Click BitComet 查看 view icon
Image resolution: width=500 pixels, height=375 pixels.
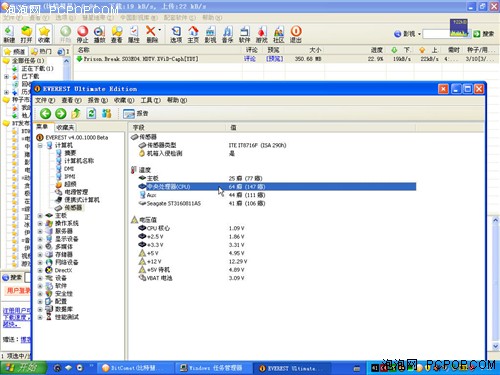117,34
